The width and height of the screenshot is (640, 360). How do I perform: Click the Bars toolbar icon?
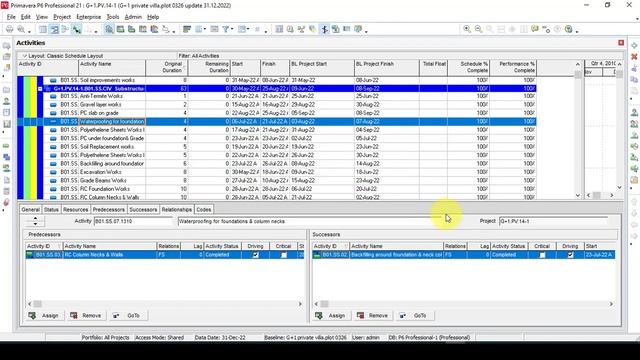click(187, 29)
